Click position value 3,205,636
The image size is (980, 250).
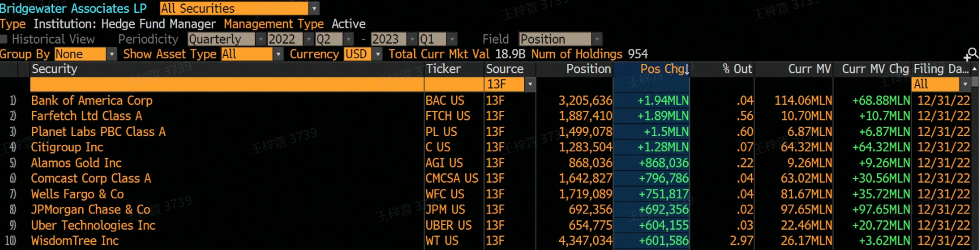pyautogui.click(x=586, y=101)
